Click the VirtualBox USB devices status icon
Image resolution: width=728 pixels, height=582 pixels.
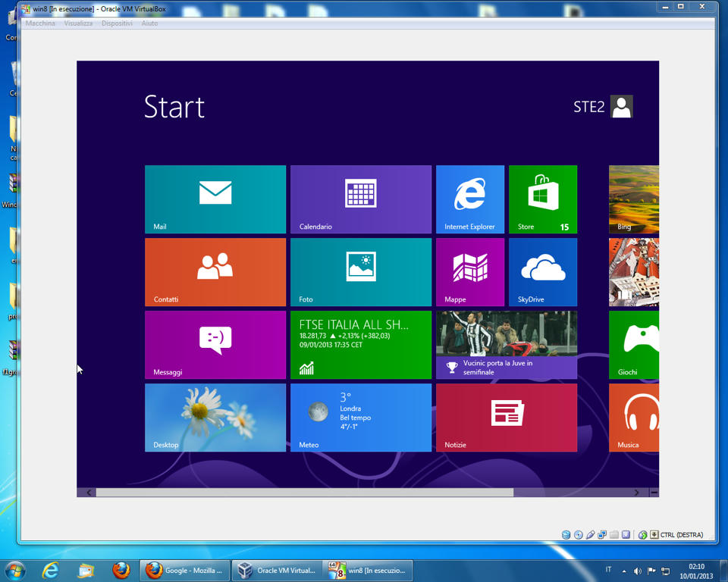590,535
